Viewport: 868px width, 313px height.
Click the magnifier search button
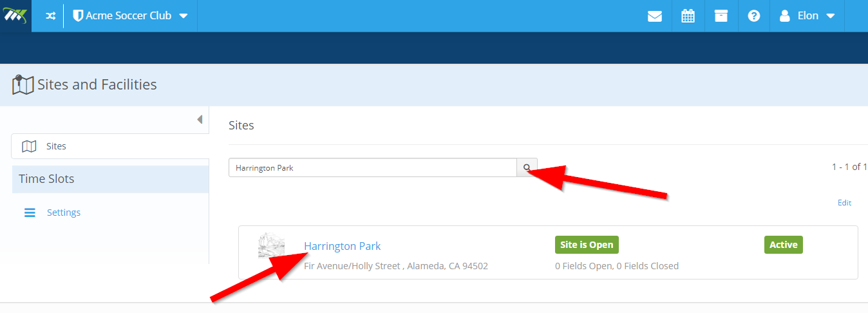point(527,167)
